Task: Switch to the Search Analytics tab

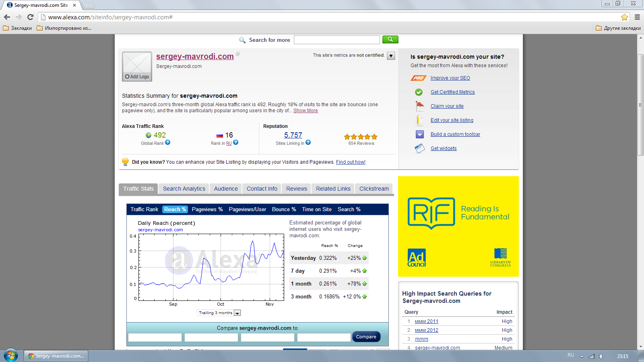Action: [184, 189]
